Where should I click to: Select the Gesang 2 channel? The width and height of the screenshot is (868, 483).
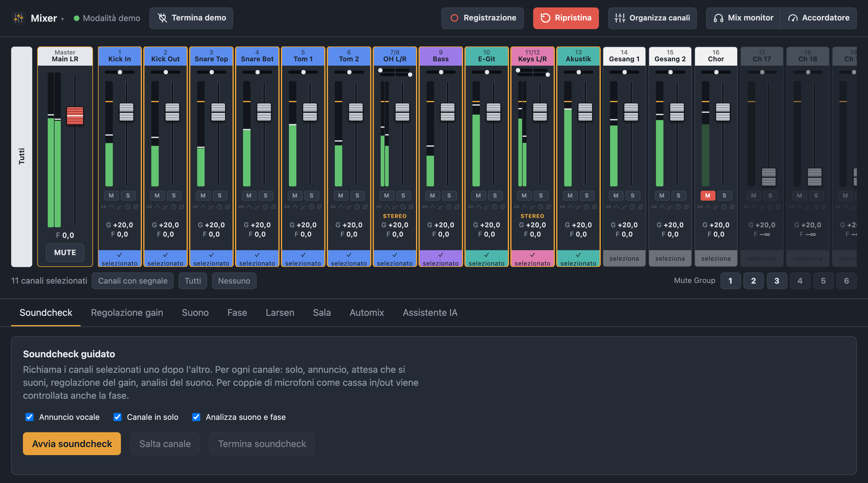tap(670, 259)
